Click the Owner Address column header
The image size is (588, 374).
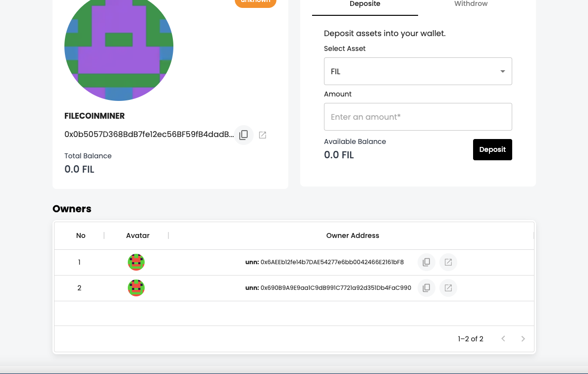click(353, 235)
